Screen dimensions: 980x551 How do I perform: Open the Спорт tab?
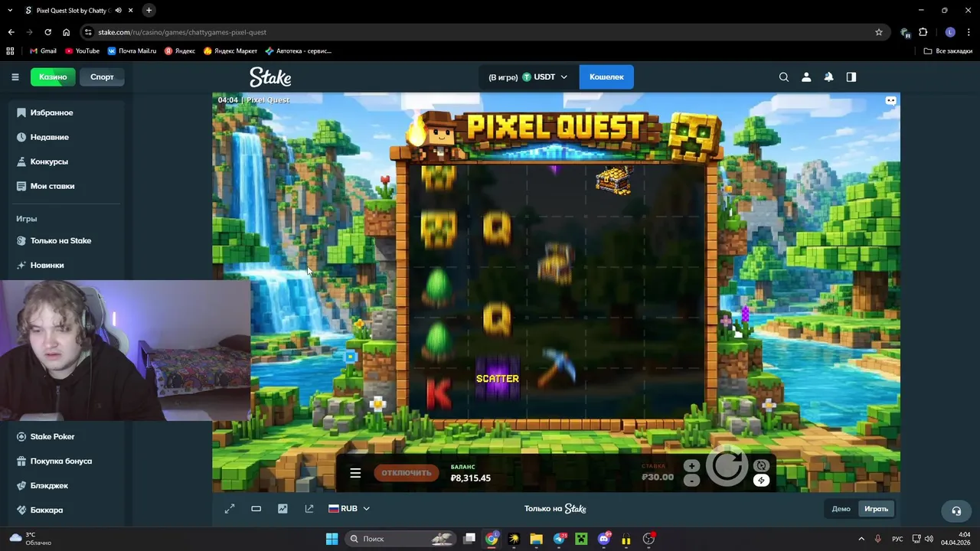(102, 77)
